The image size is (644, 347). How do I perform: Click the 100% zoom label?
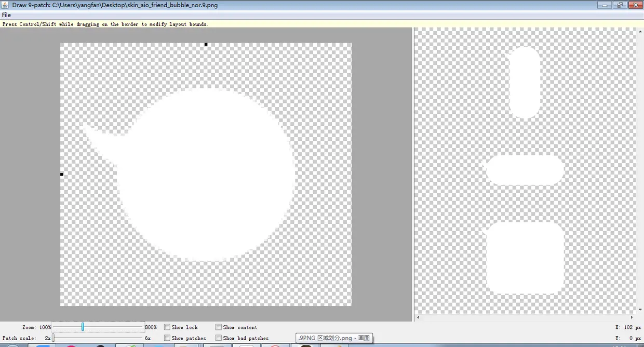(45, 327)
